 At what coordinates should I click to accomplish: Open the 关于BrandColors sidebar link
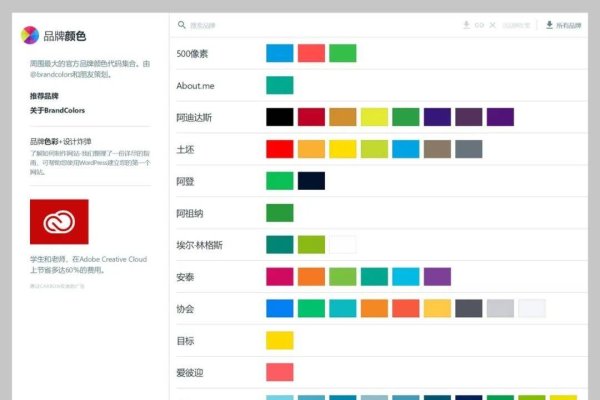coord(57,110)
